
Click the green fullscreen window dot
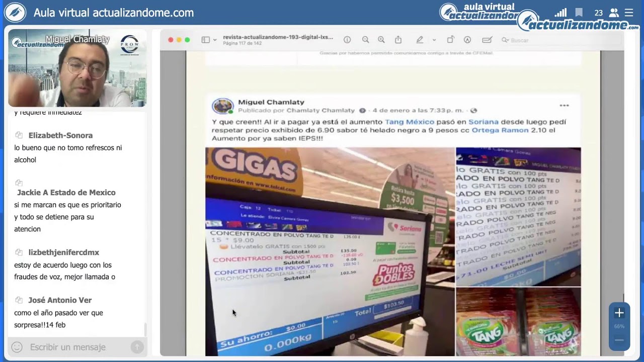pyautogui.click(x=187, y=40)
